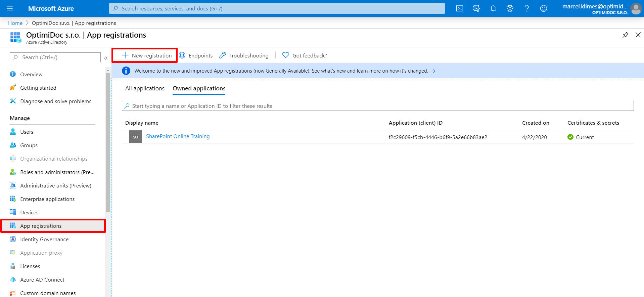The image size is (644, 297).
Task: Switch to the All applications tab
Action: 145,88
